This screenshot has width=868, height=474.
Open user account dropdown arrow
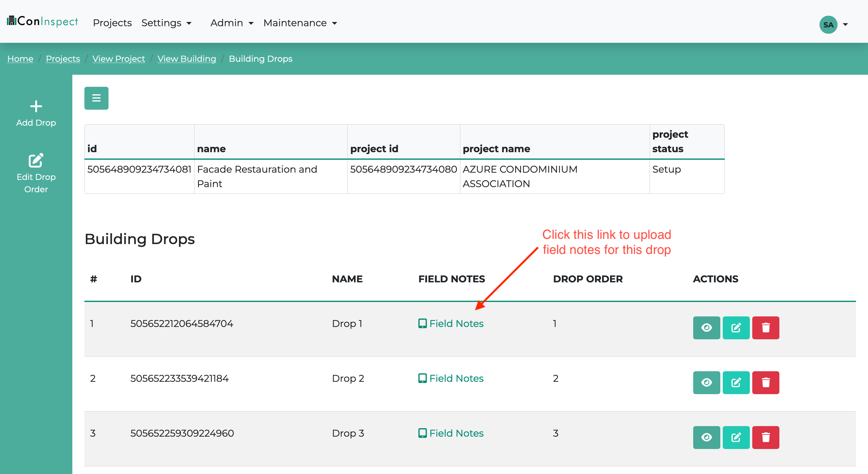845,25
